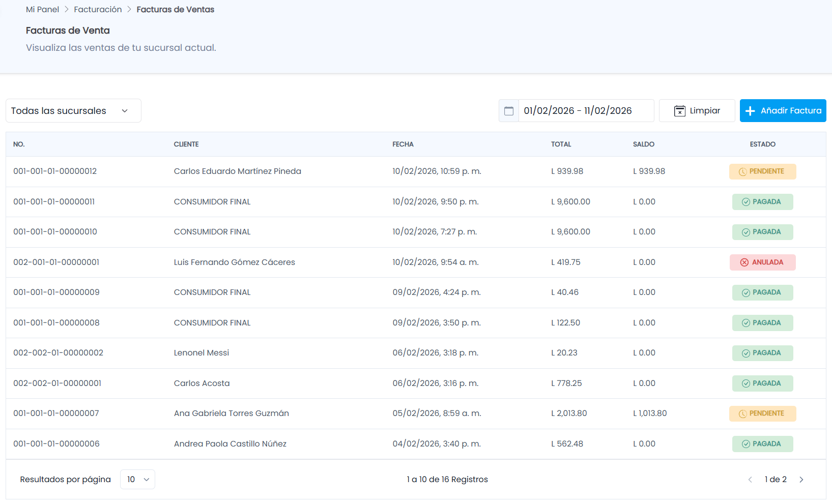
Task: Click PAGADA badge for Lenonel Messi
Action: click(762, 353)
